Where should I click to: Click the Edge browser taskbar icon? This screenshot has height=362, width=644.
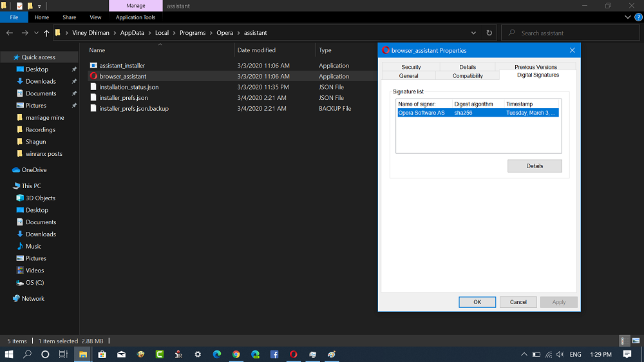tap(217, 354)
